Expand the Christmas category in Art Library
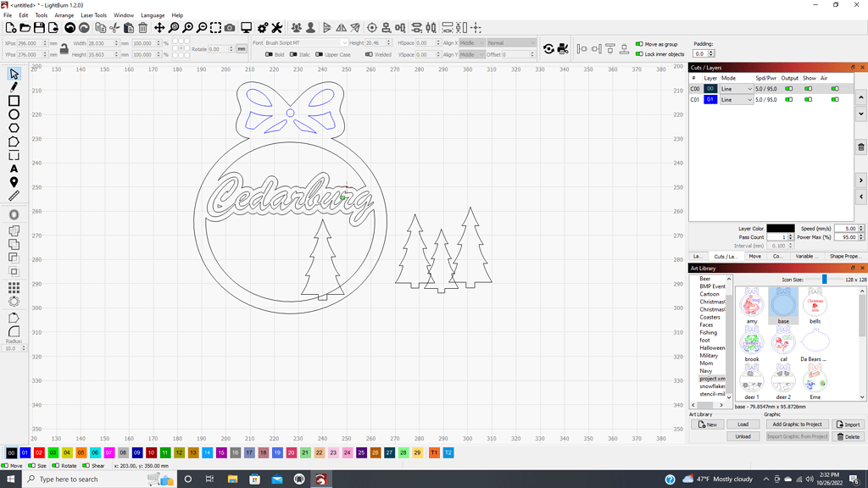The width and height of the screenshot is (868, 488). 710,302
